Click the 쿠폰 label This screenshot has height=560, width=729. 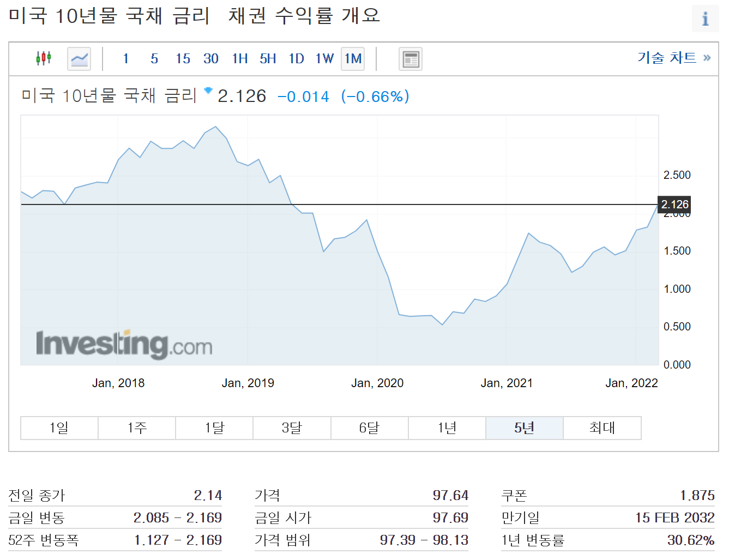tap(514, 496)
